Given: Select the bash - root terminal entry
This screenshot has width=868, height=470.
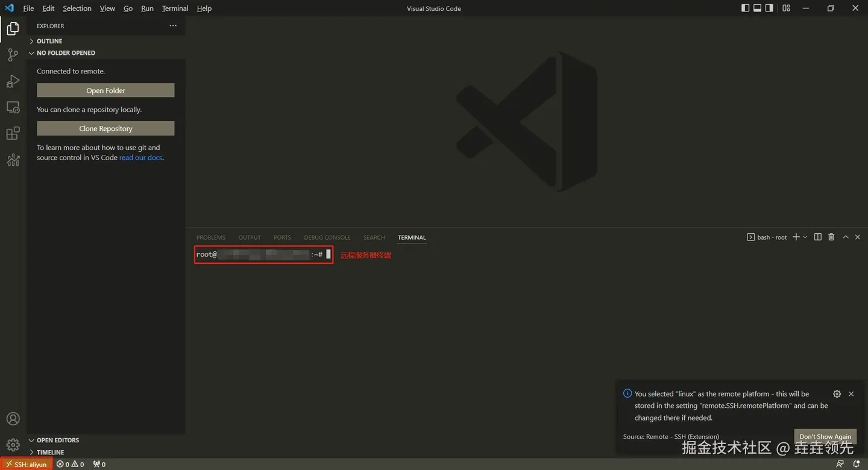Looking at the screenshot, I should (767, 237).
